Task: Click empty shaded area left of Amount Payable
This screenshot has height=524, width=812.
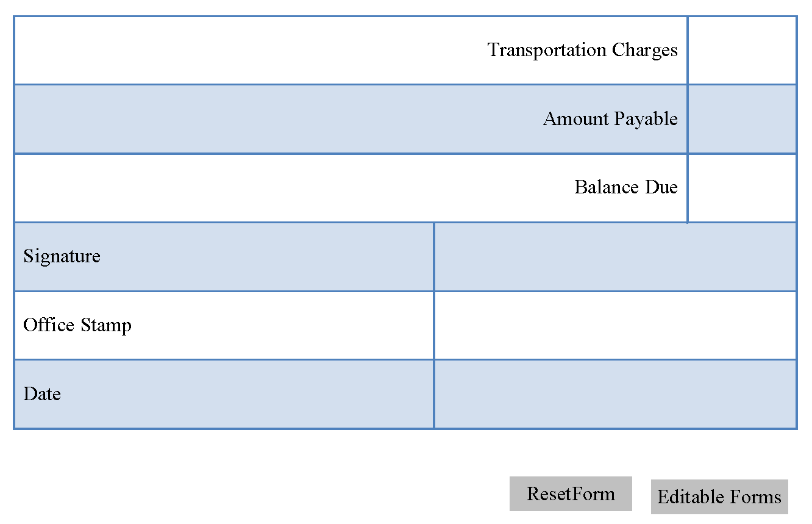Action: pyautogui.click(x=274, y=119)
